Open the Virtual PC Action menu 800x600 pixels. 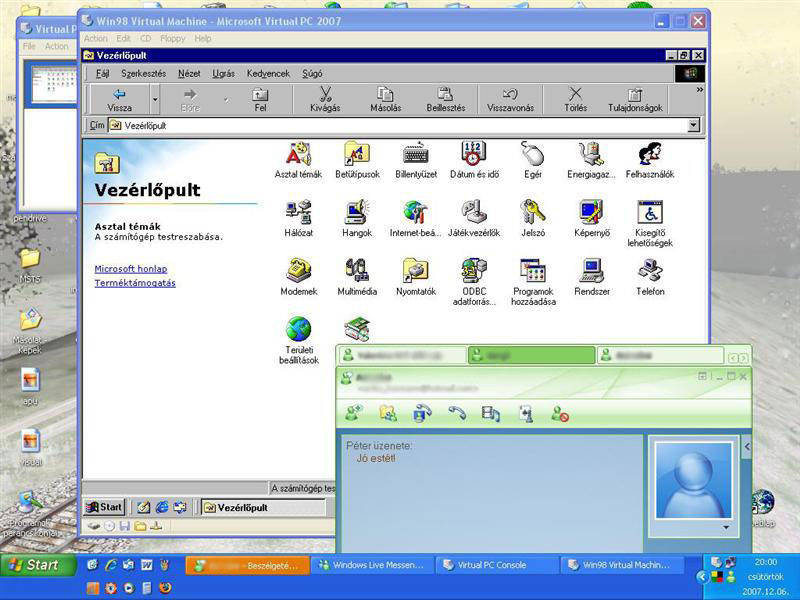[95, 38]
